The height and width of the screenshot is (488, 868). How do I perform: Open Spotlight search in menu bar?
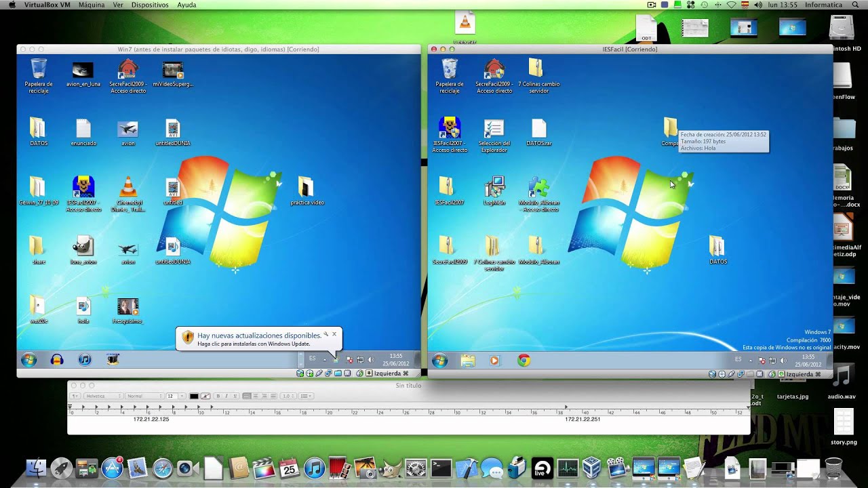tap(856, 5)
